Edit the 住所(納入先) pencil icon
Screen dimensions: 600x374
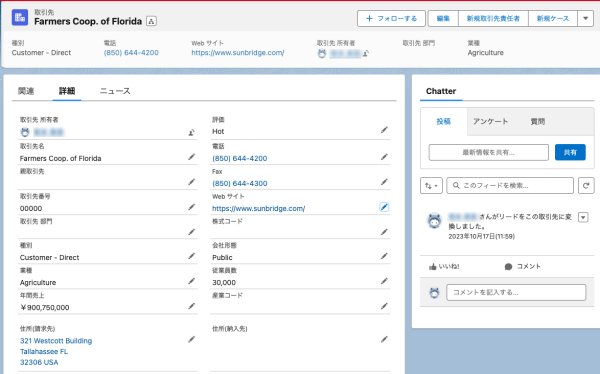384,339
